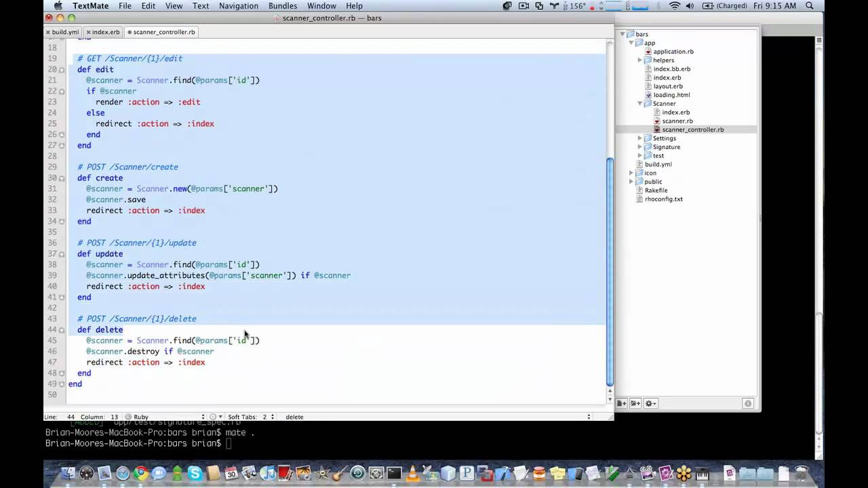Collapse the app folder

click(x=631, y=43)
